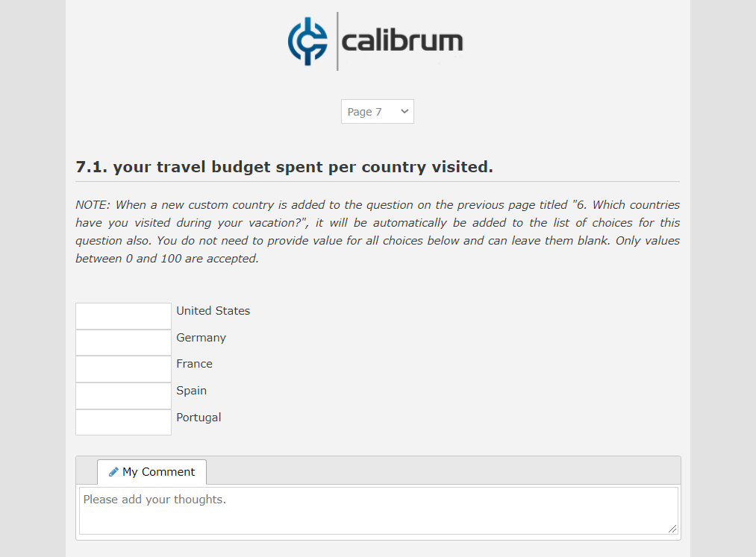The height and width of the screenshot is (557, 756).
Task: Click the United States label text
Action: tap(213, 311)
